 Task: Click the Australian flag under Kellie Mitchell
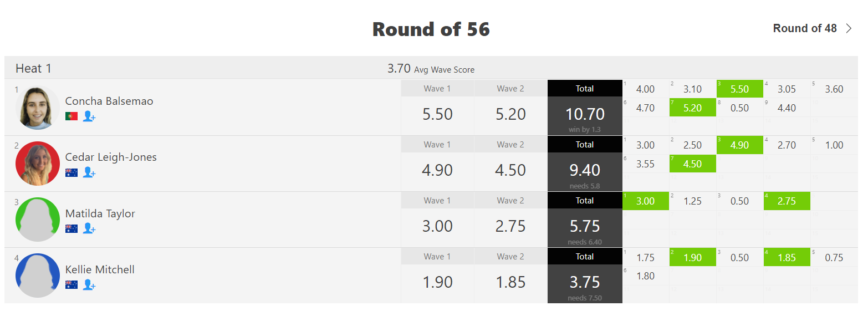point(72,284)
